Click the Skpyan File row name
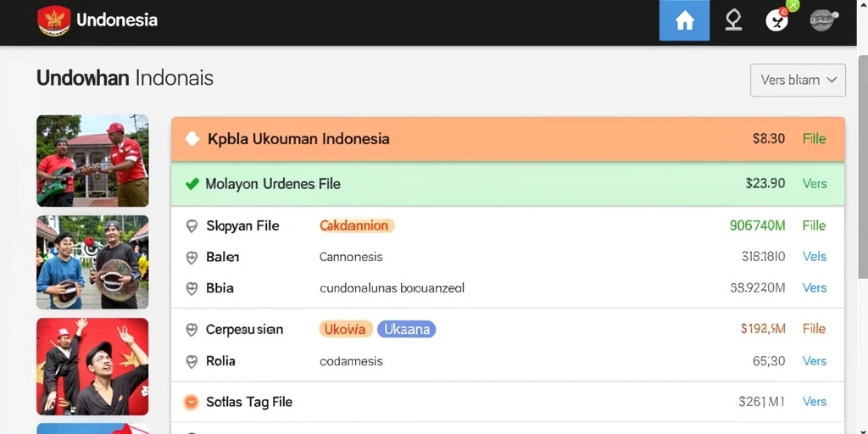The width and height of the screenshot is (868, 434). (242, 225)
